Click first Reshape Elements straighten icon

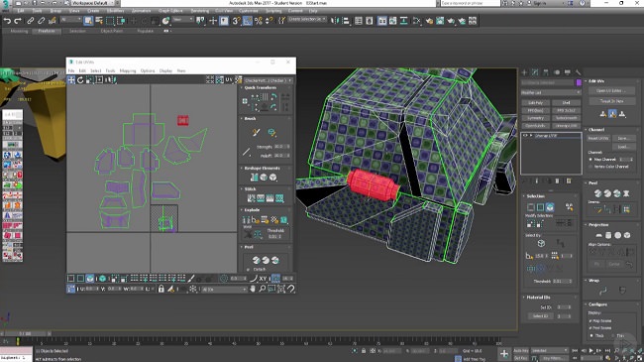pyautogui.click(x=255, y=178)
